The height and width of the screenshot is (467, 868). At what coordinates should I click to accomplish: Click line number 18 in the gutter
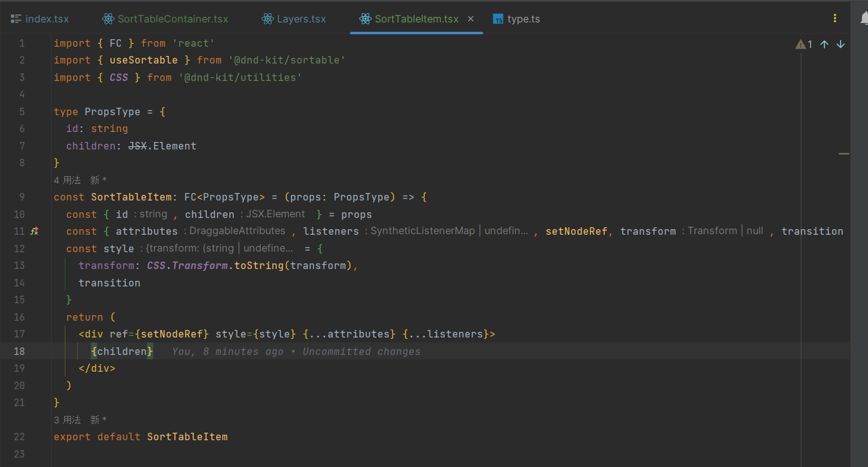tap(19, 351)
